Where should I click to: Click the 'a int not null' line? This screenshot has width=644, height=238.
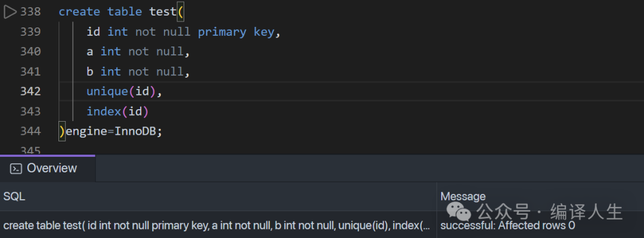pyautogui.click(x=138, y=51)
